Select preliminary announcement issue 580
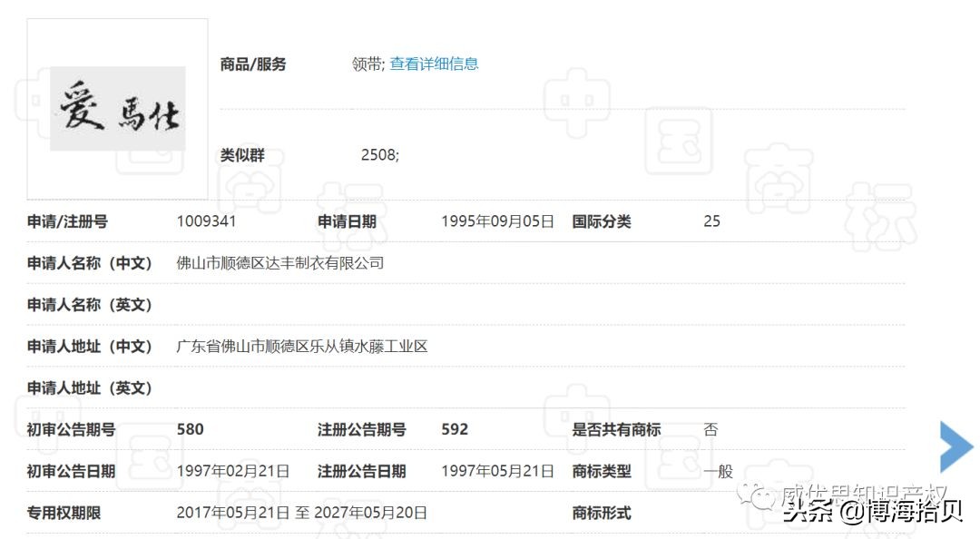Screen dimensions: 980x539 (190, 429)
